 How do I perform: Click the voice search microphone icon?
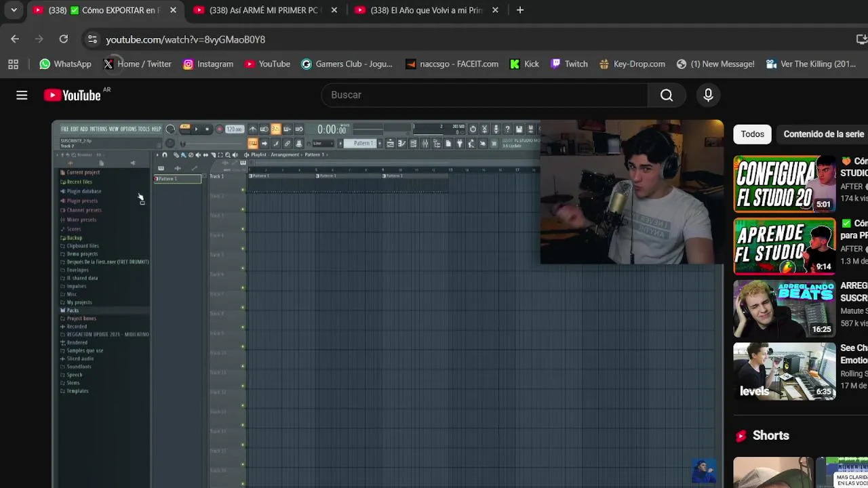click(x=708, y=96)
